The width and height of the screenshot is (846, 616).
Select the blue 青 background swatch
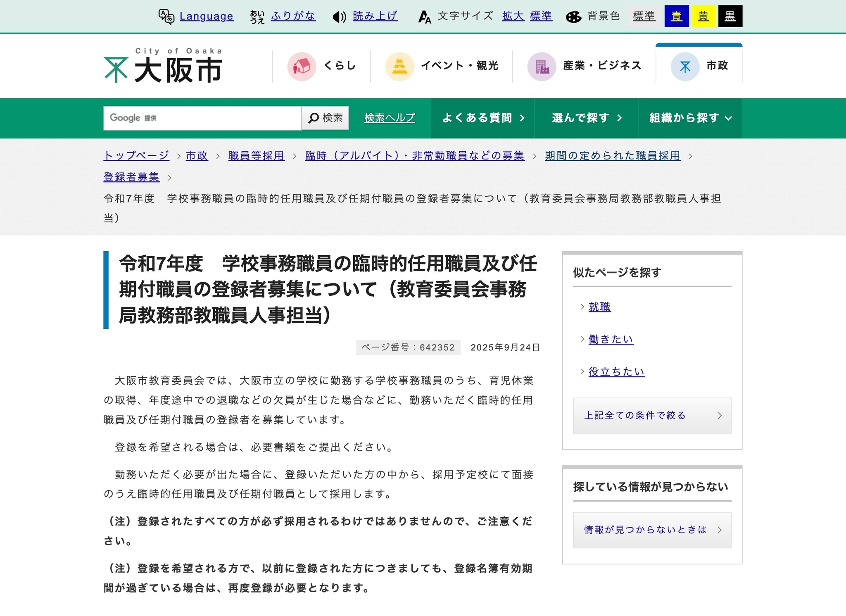point(676,16)
